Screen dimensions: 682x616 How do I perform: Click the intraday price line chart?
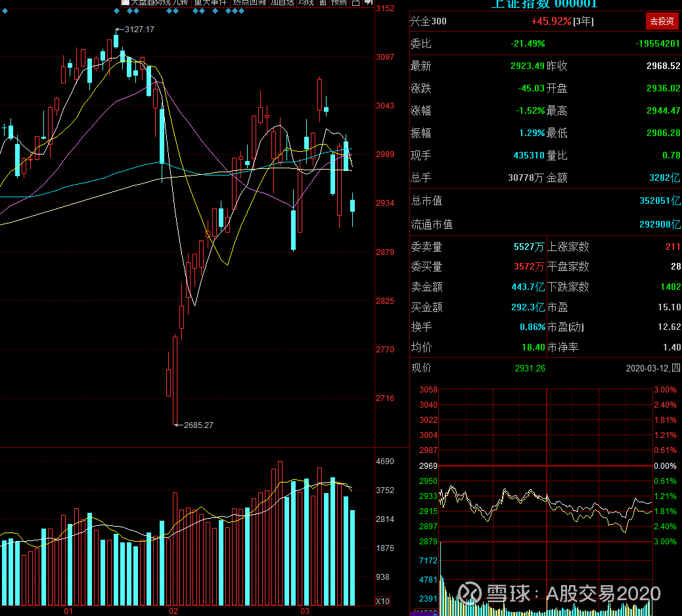(x=546, y=508)
